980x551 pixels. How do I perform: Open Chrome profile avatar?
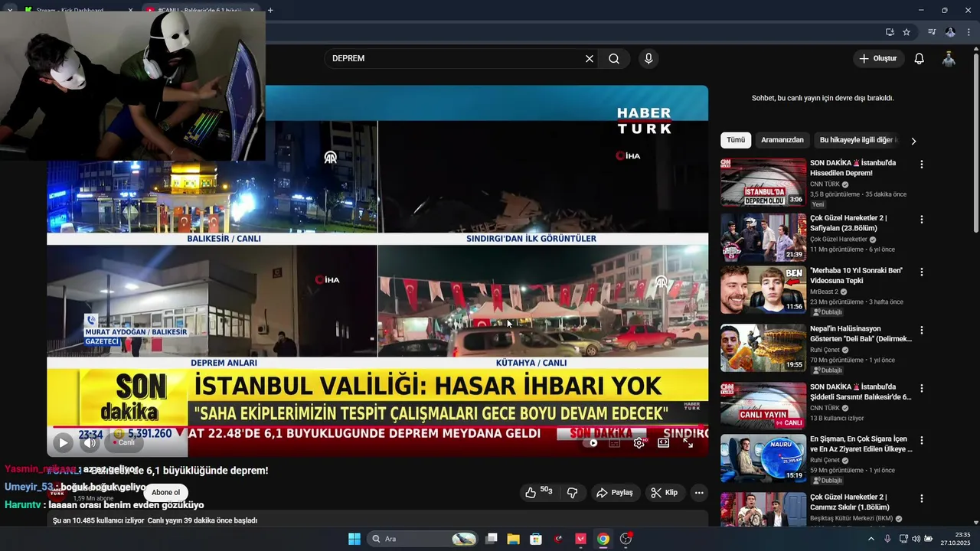click(x=950, y=32)
